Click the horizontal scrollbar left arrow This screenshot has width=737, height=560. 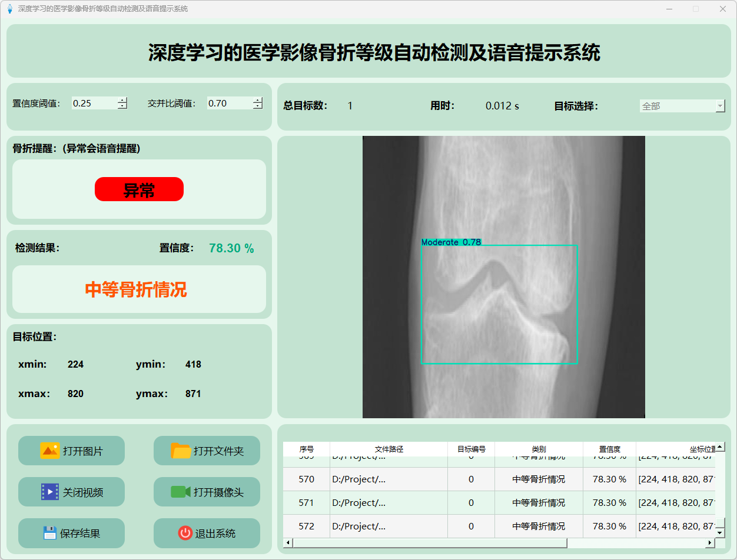[x=288, y=542]
